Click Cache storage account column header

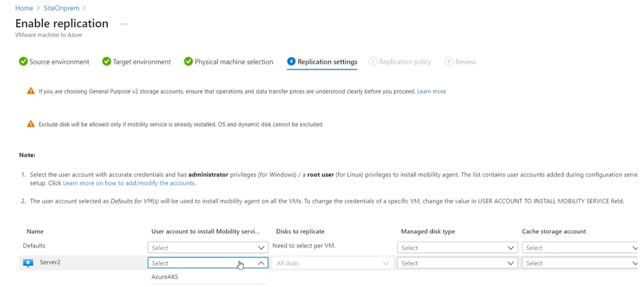[553, 231]
